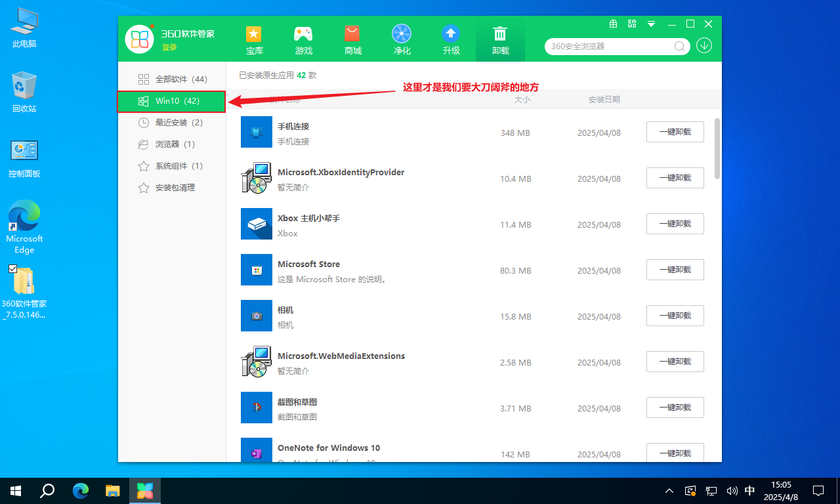Open the main menu dropdown triangle

[x=651, y=24]
